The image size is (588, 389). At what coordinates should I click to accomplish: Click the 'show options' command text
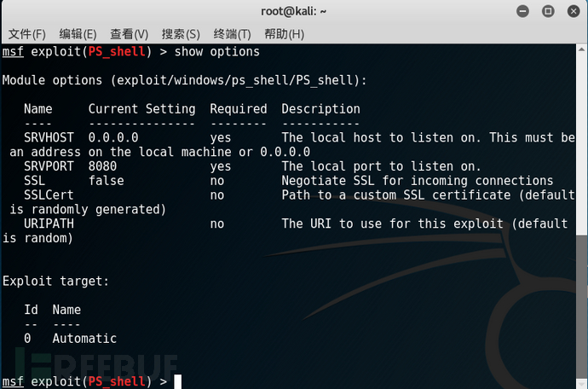216,51
